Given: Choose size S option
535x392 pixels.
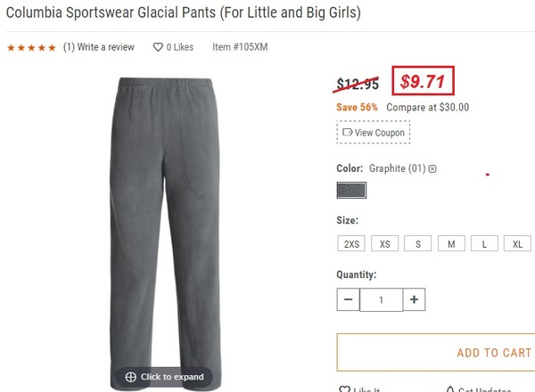Looking at the screenshot, I should (x=418, y=244).
